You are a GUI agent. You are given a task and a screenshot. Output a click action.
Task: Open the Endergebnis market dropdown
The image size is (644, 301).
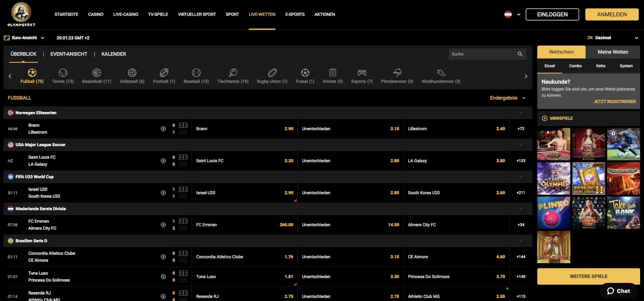pos(508,98)
